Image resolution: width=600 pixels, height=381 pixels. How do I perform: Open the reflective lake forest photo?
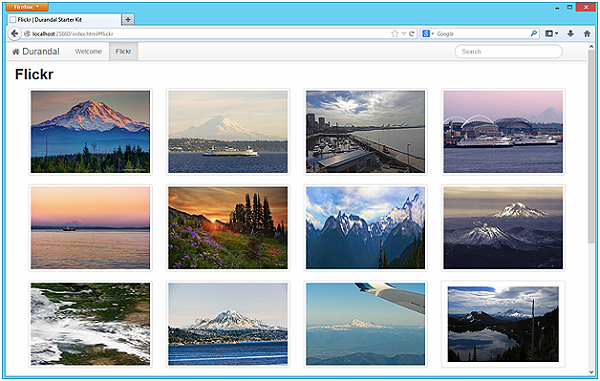pyautogui.click(x=503, y=324)
